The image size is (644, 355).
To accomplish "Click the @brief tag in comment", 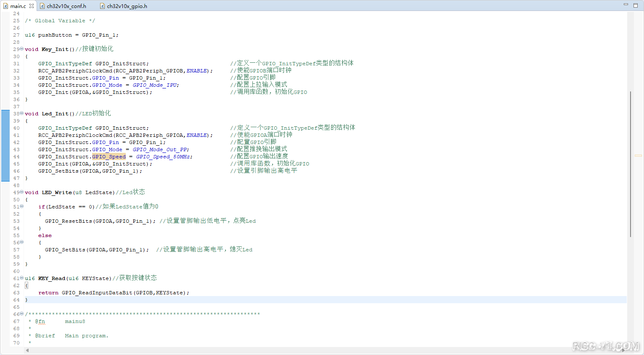I will coord(45,336).
